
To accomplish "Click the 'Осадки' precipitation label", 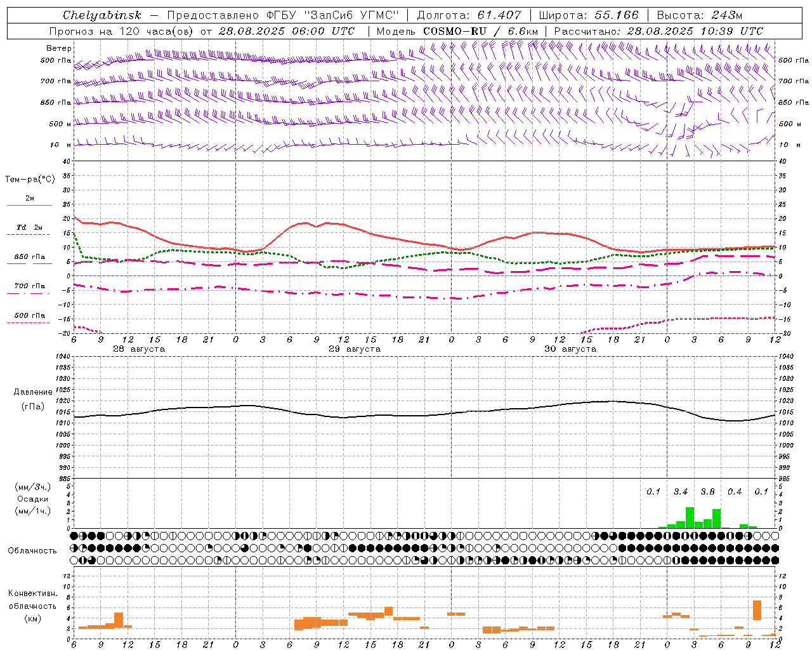I will point(33,499).
